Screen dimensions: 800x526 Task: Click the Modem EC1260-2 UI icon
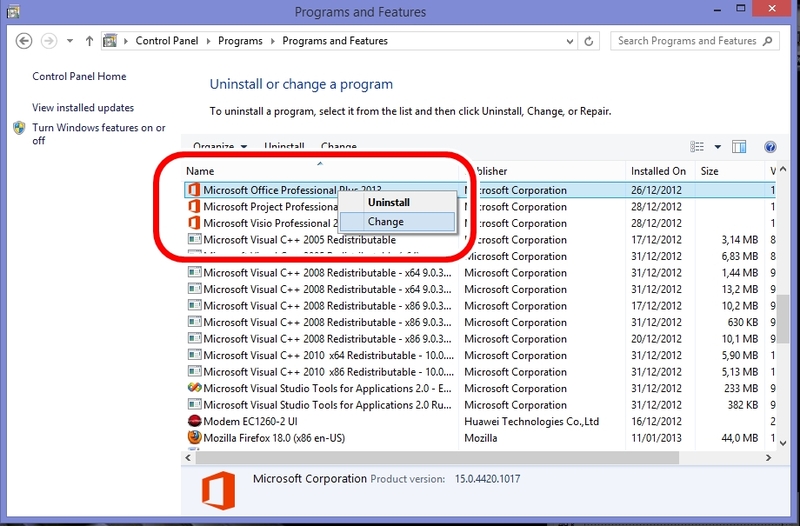pos(194,421)
